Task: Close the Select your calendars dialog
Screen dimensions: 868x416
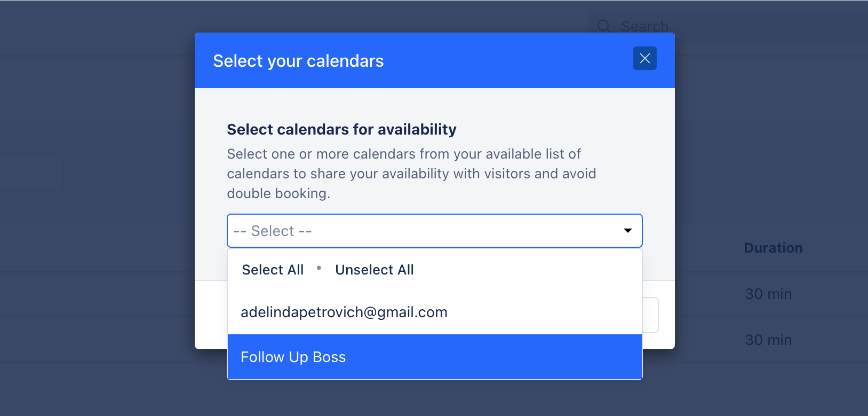Action: (x=644, y=58)
